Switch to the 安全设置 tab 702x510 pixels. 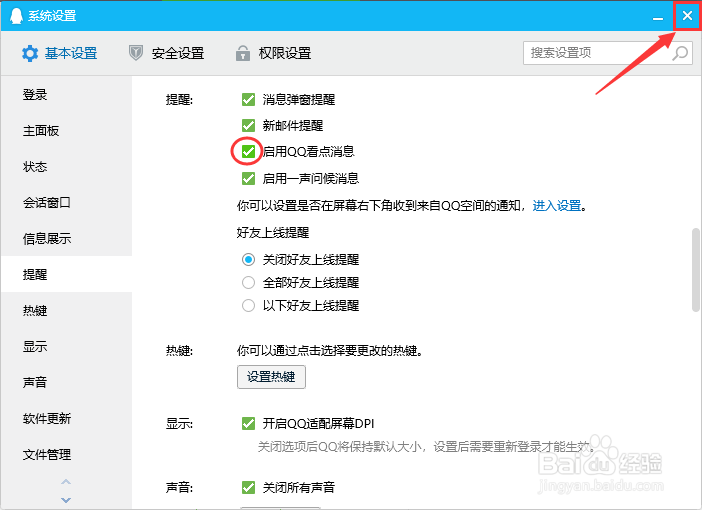tap(166, 53)
